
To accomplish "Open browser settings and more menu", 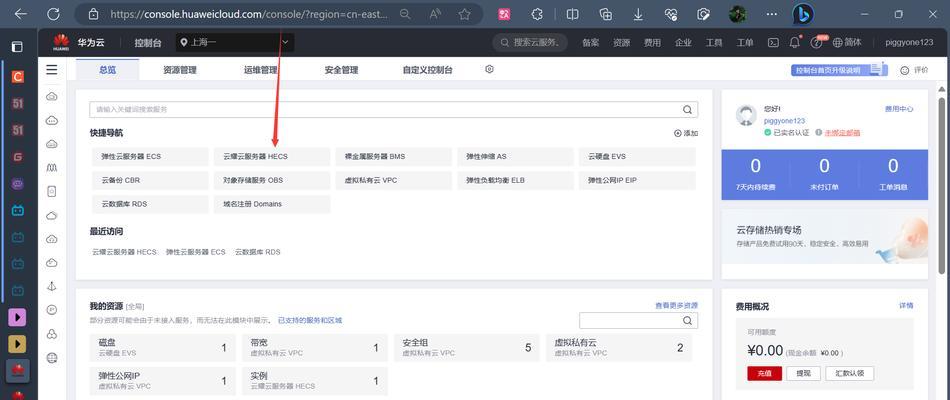I will pos(771,14).
